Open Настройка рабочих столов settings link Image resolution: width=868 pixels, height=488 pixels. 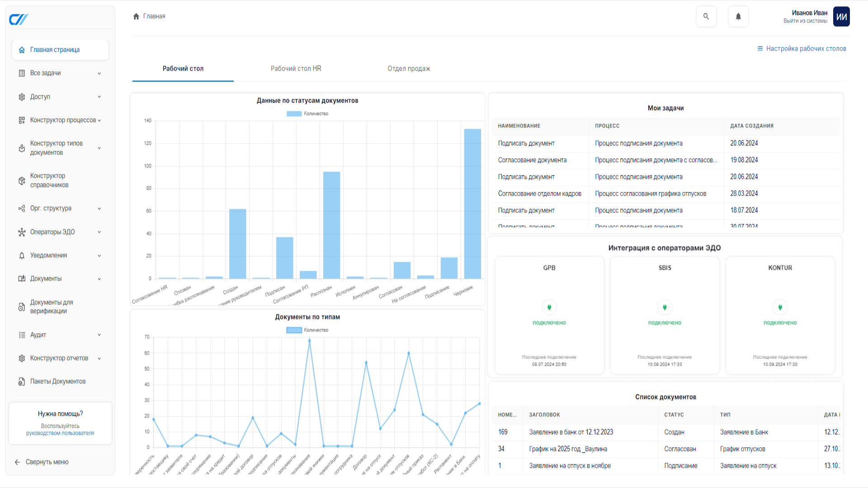pos(802,49)
